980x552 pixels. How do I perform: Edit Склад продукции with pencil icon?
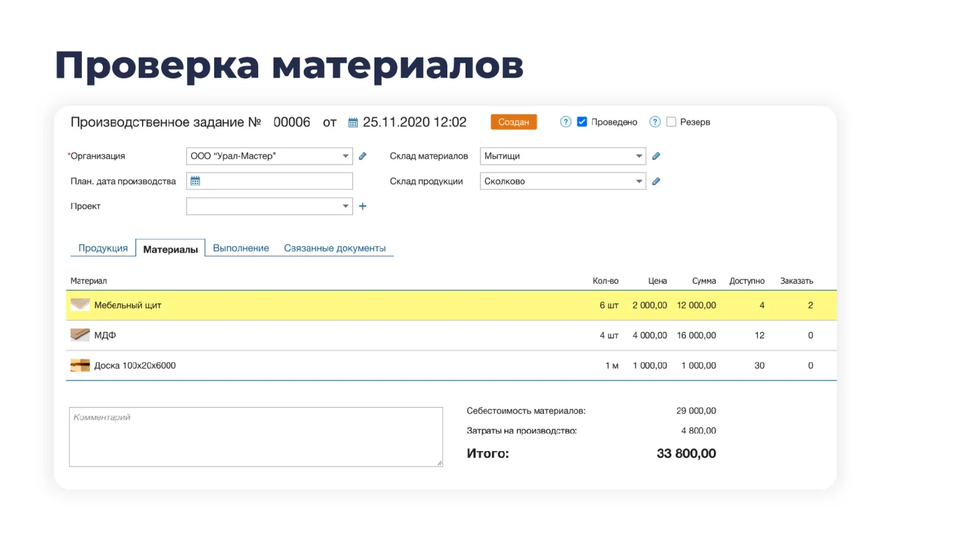656,181
